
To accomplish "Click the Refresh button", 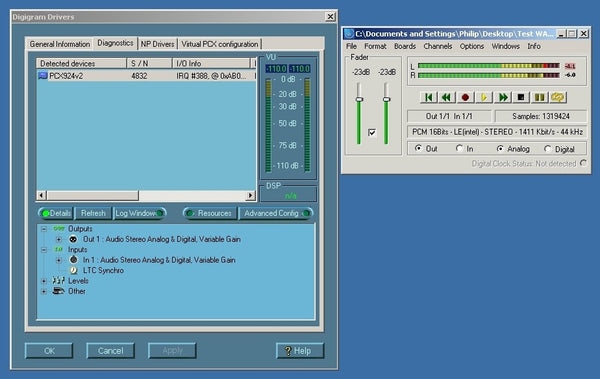I will (93, 213).
